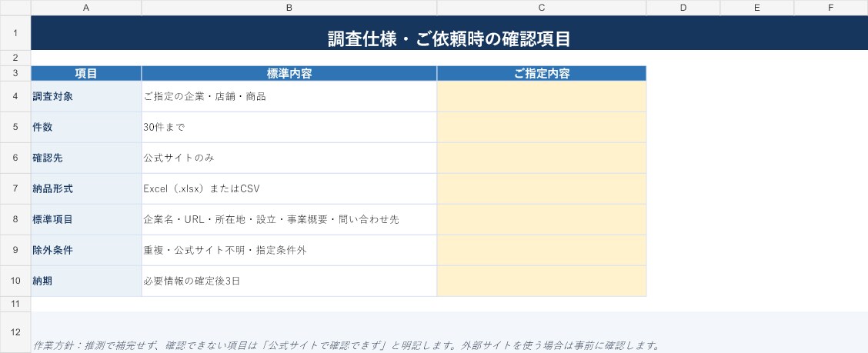Select row 6 header
The image size is (868, 353).
(15, 158)
